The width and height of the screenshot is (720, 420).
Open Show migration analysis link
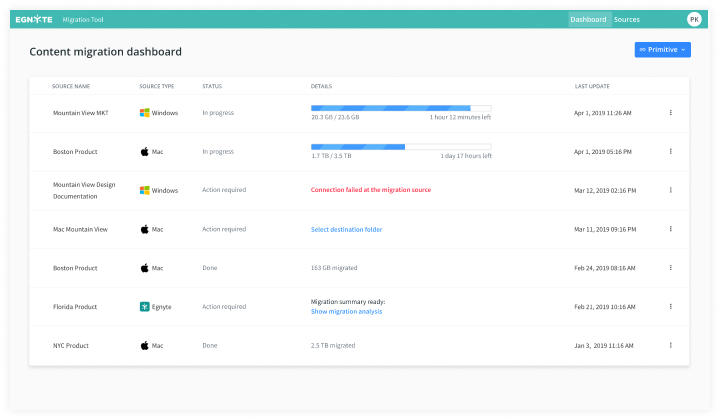click(x=346, y=312)
